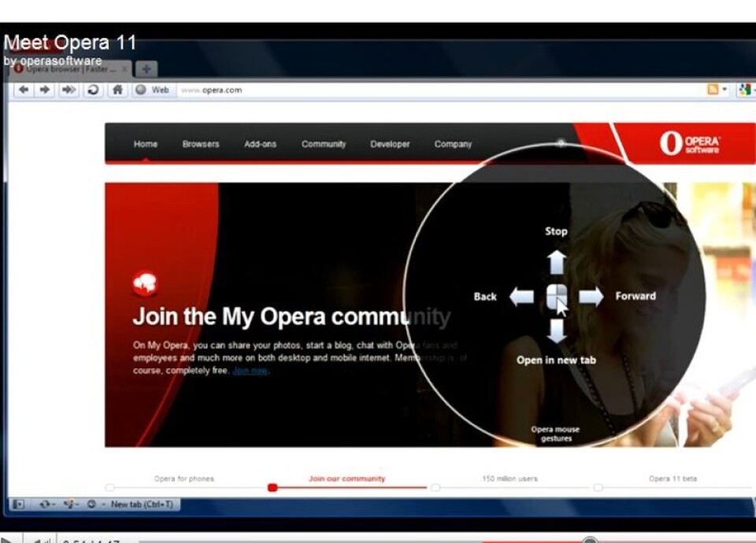Viewport: 756px width, 543px height.
Task: Open the Add-ons menu item
Action: pos(261,144)
